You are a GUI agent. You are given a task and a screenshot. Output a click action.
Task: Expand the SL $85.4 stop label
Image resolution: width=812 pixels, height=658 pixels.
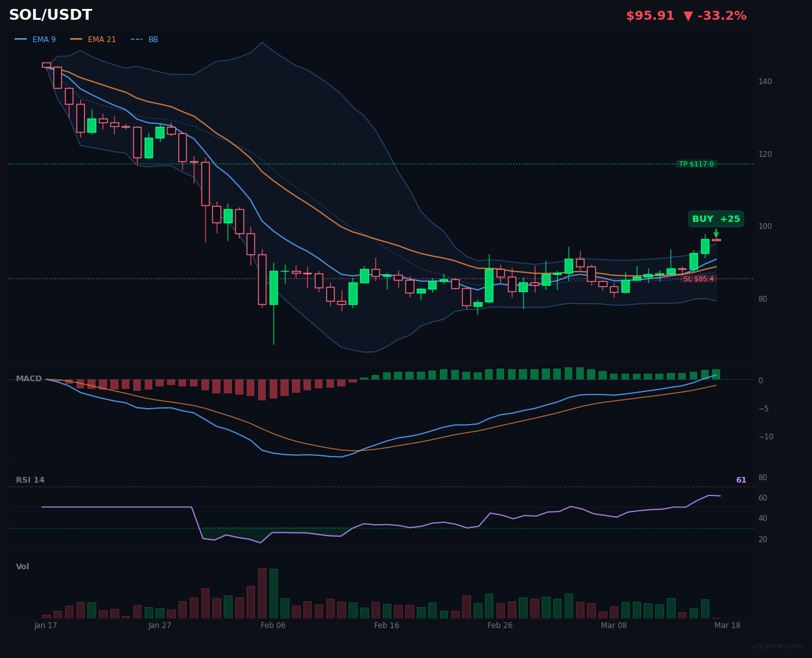click(699, 278)
